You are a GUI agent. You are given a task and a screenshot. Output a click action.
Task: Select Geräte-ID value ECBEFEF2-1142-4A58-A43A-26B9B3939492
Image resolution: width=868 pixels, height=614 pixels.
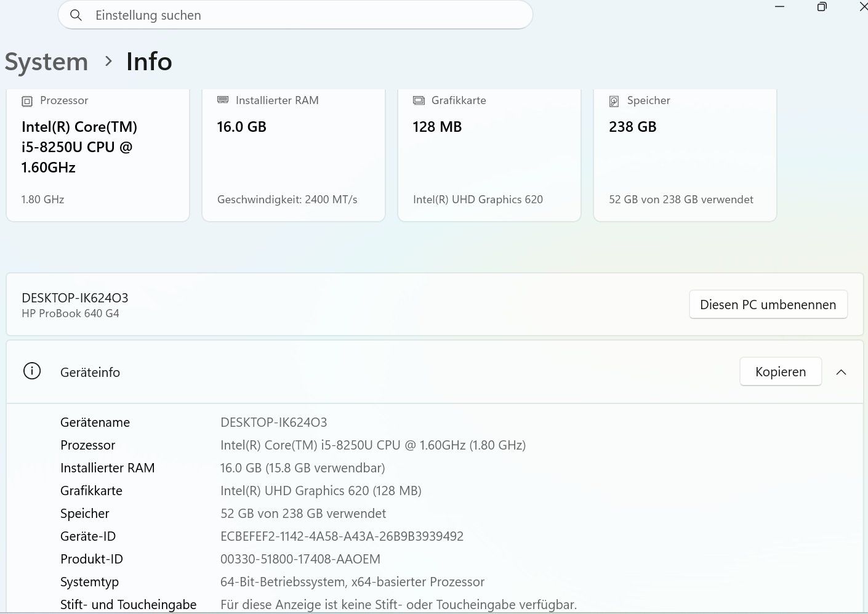[342, 536]
